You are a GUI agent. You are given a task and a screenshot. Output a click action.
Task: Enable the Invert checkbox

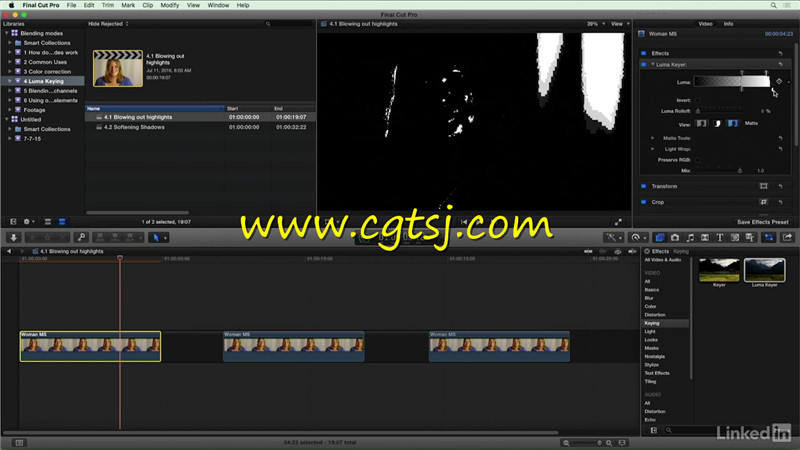pos(697,100)
